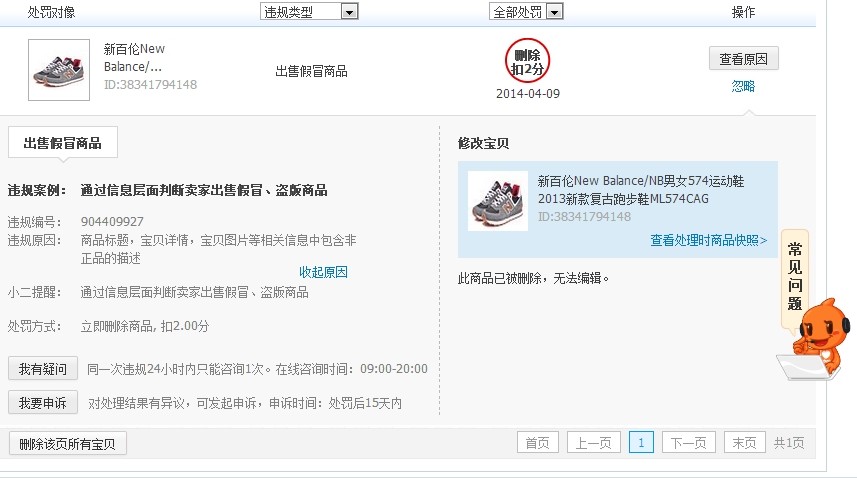Click the 我要申诉 button
Screen dimensions: 857x478
(x=43, y=403)
